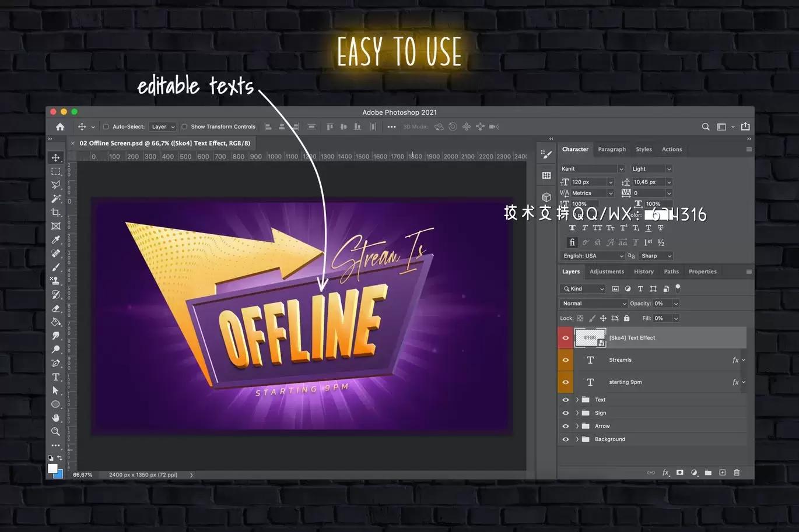Click the Home icon in options bar
The width and height of the screenshot is (799, 532).
pos(60,126)
